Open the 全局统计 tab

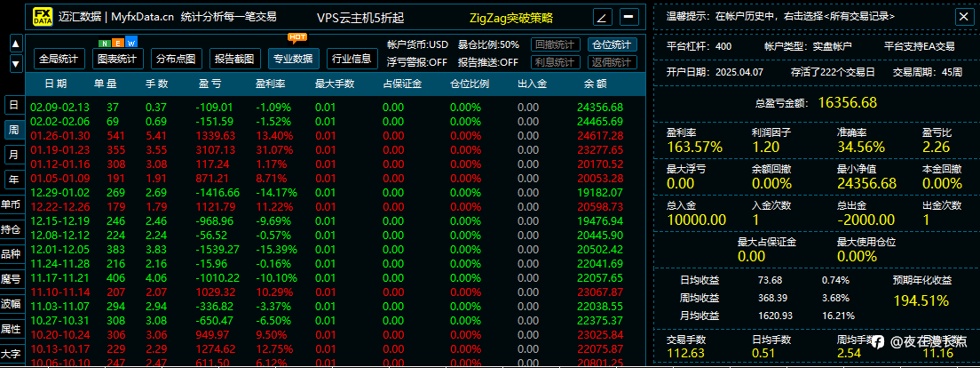pyautogui.click(x=58, y=59)
